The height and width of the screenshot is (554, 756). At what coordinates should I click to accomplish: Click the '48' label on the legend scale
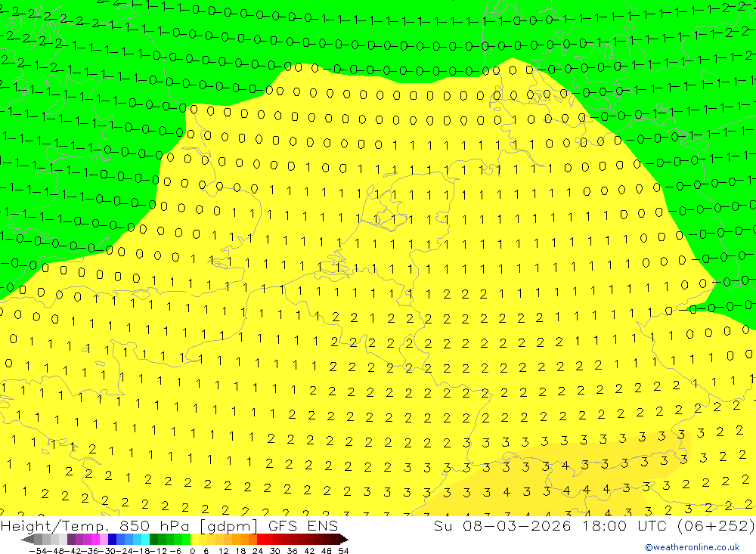(x=327, y=551)
